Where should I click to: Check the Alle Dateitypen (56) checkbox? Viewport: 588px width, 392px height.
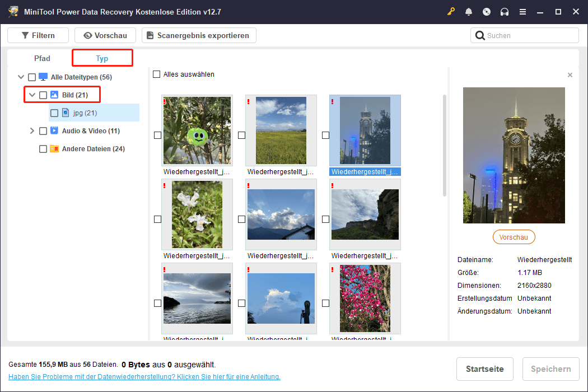click(x=32, y=77)
